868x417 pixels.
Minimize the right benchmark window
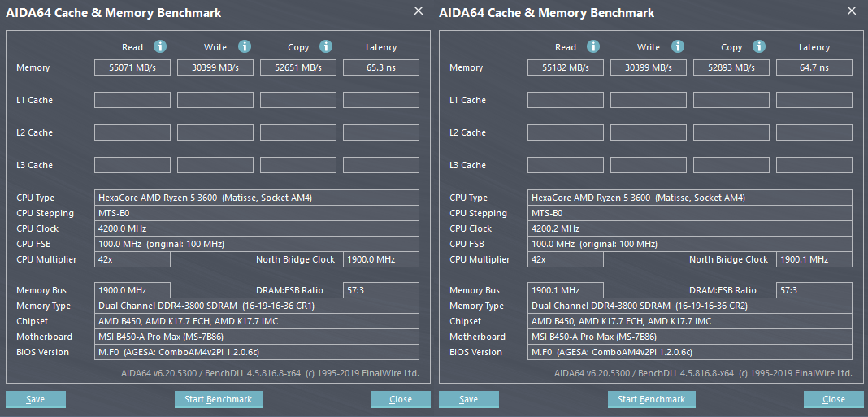pos(816,11)
